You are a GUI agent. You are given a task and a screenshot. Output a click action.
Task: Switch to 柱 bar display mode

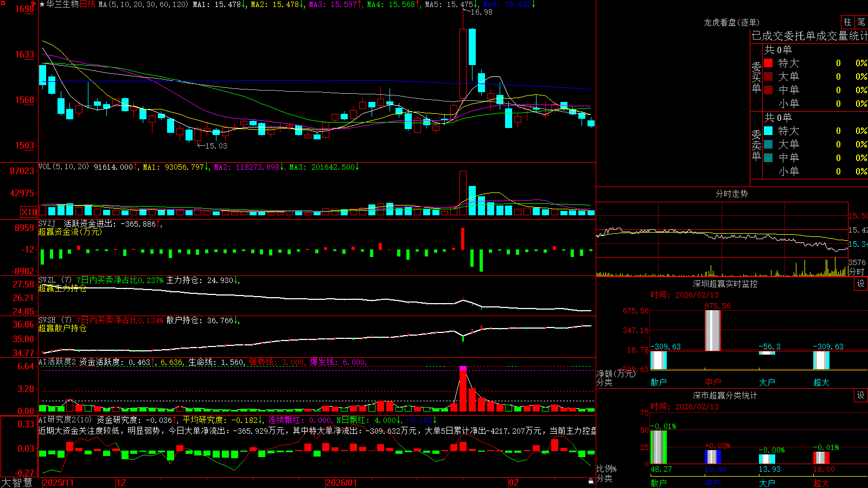tap(847, 22)
